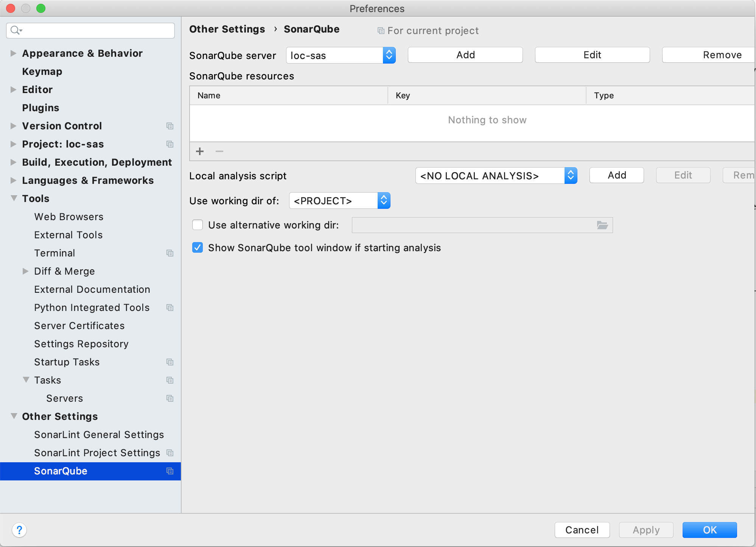Image resolution: width=756 pixels, height=547 pixels.
Task: Click project-level icon beside Terminal
Action: pyautogui.click(x=170, y=253)
